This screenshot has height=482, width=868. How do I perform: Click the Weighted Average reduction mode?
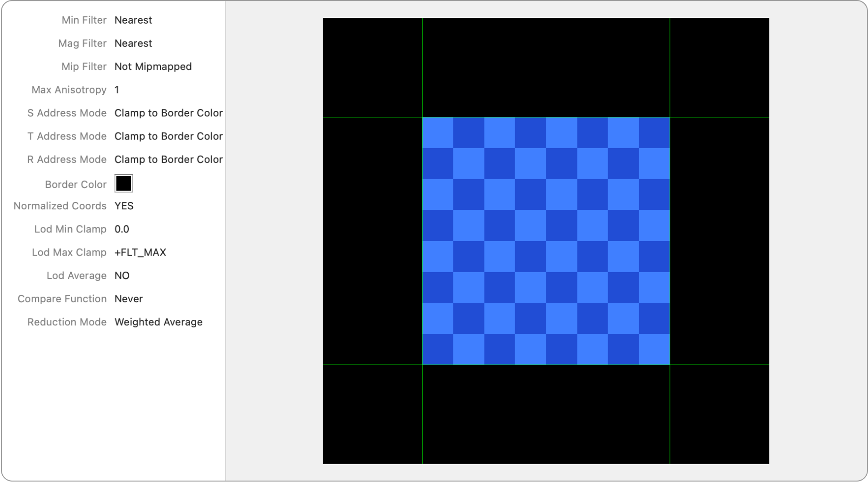tap(159, 322)
